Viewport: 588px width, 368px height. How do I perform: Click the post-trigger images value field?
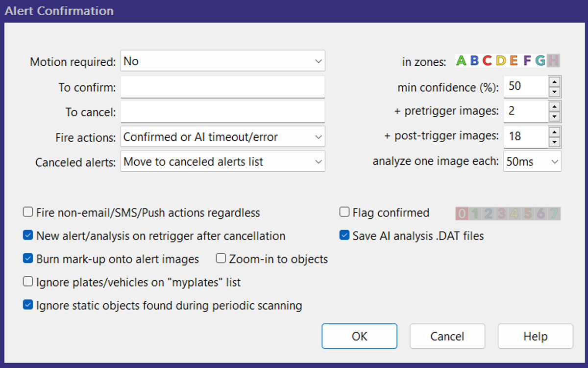[526, 136]
